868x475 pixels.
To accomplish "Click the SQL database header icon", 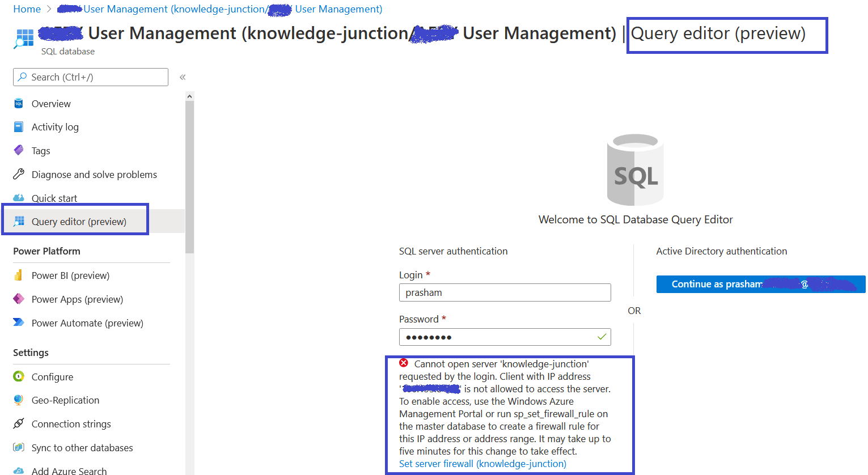I will coord(24,39).
